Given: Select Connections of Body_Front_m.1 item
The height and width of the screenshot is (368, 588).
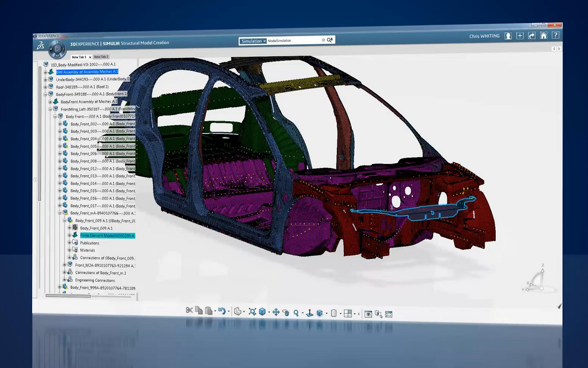Looking at the screenshot, I should [x=101, y=273].
